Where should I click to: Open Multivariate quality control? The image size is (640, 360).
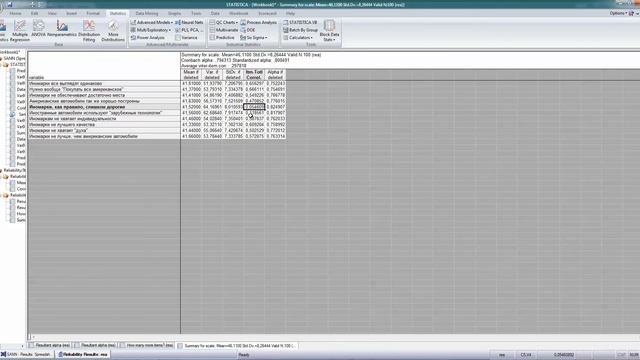pos(224,30)
